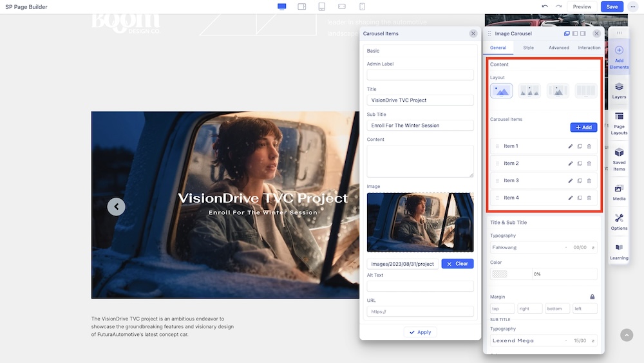644x363 pixels.
Task: Open the more options menu beside Save
Action: pos(634,6)
